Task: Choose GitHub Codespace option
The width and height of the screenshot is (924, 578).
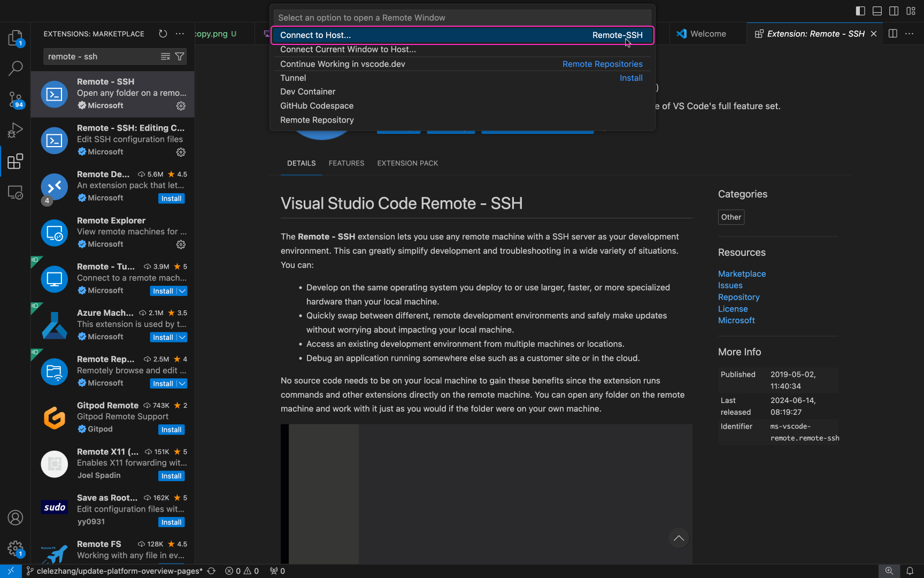Action: [x=462, y=106]
